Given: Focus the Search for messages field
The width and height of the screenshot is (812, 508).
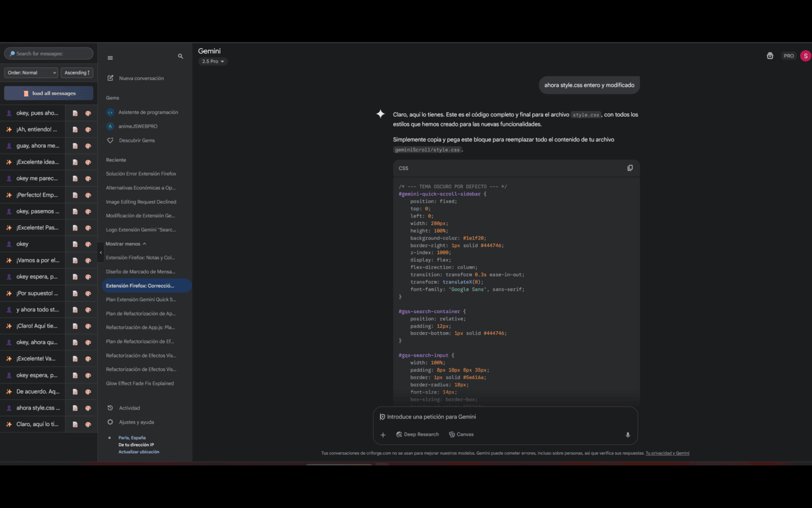Looking at the screenshot, I should [x=49, y=54].
